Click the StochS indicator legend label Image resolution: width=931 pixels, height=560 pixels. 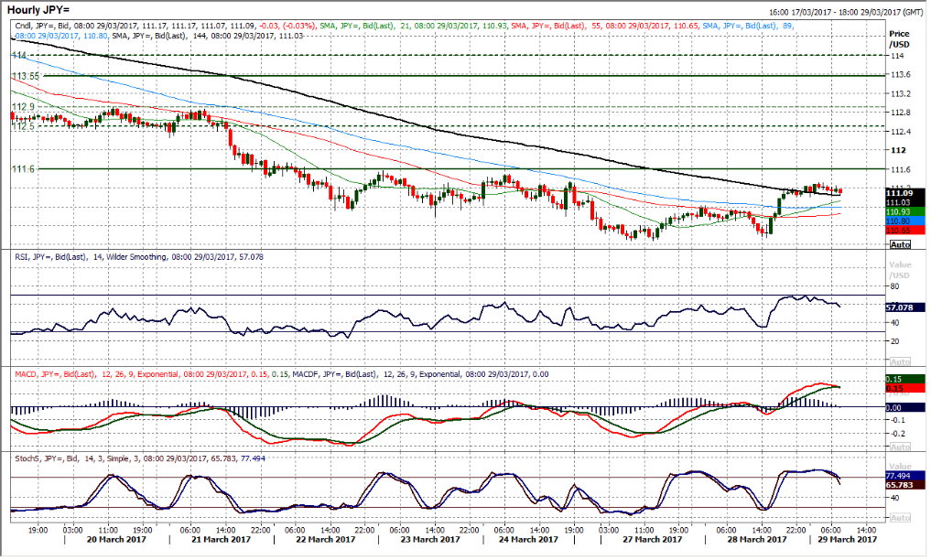click(26, 458)
